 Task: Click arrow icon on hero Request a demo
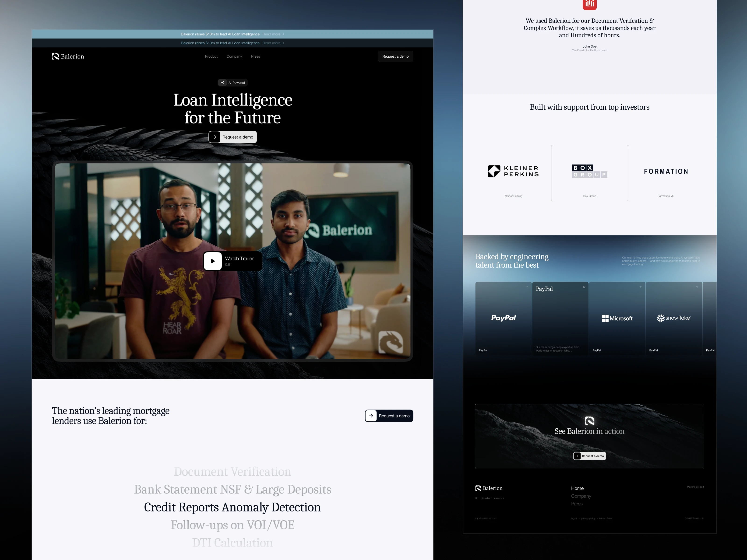(x=215, y=137)
